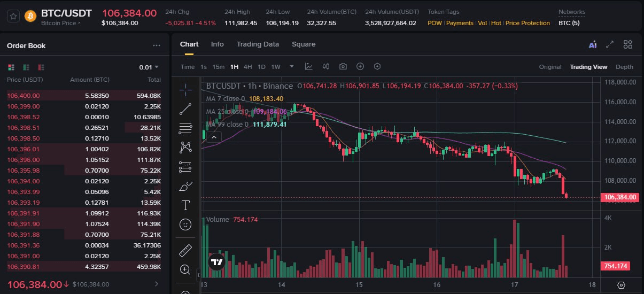
Task: Expand the additional time intervals dropdown
Action: point(292,67)
